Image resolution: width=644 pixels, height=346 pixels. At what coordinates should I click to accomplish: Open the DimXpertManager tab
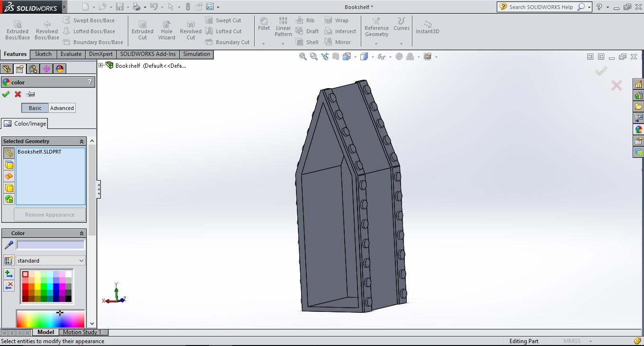46,69
